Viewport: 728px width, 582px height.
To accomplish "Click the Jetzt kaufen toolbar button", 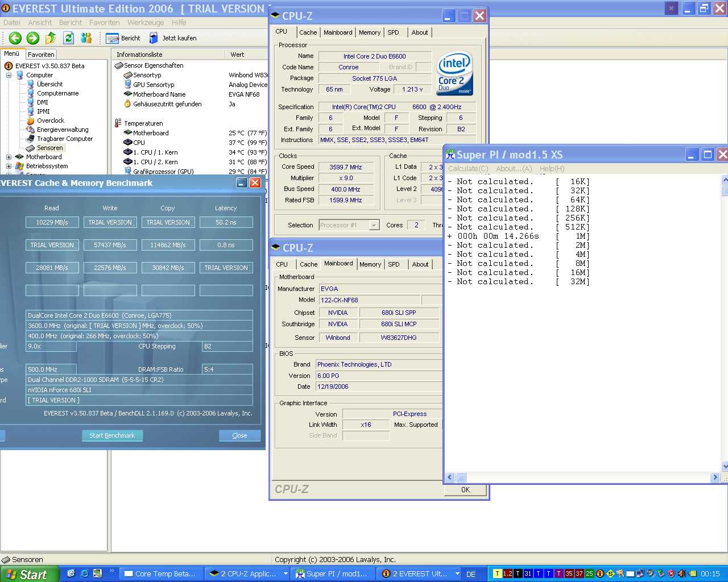I will (x=173, y=38).
